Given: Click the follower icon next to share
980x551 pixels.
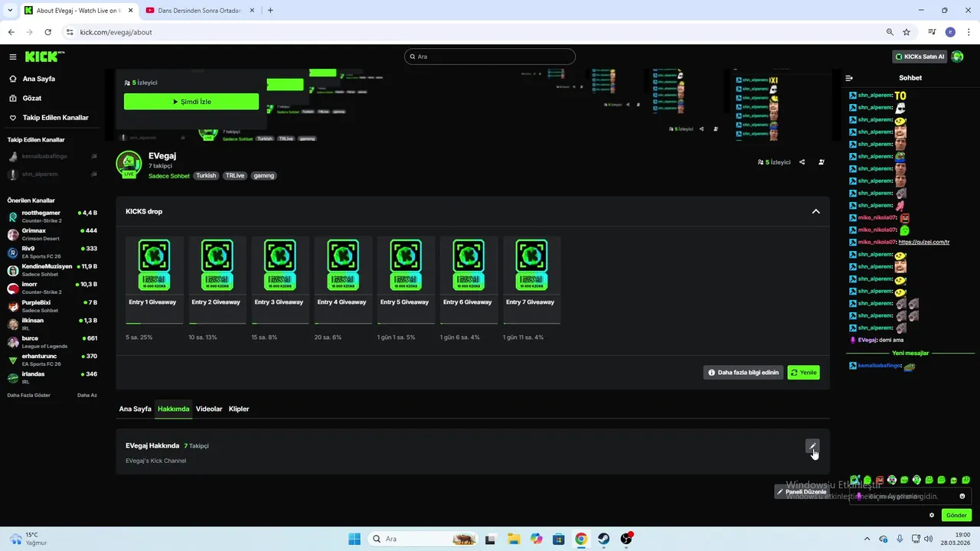Looking at the screenshot, I should point(822,162).
